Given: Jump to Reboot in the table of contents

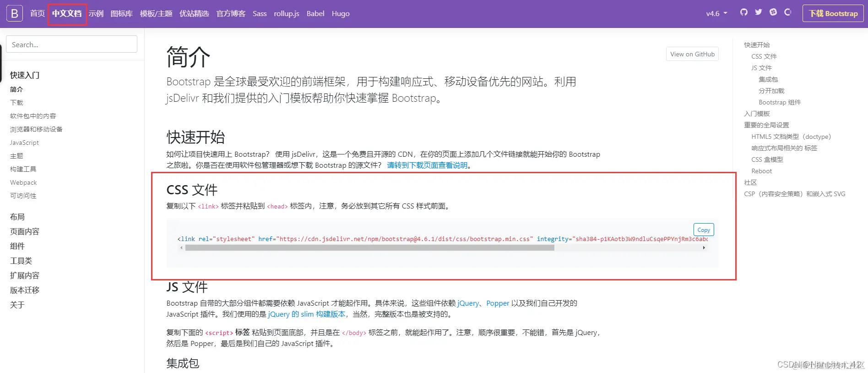Looking at the screenshot, I should 761,171.
